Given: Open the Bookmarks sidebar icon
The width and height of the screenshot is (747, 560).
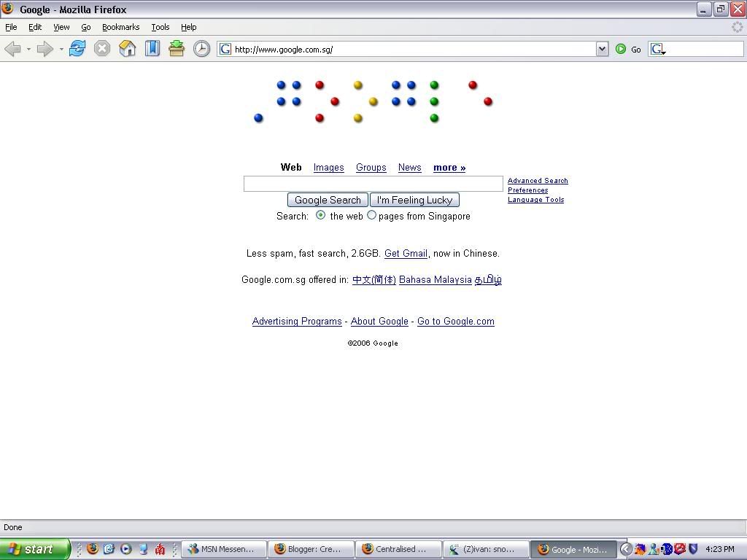Looking at the screenshot, I should 152,49.
